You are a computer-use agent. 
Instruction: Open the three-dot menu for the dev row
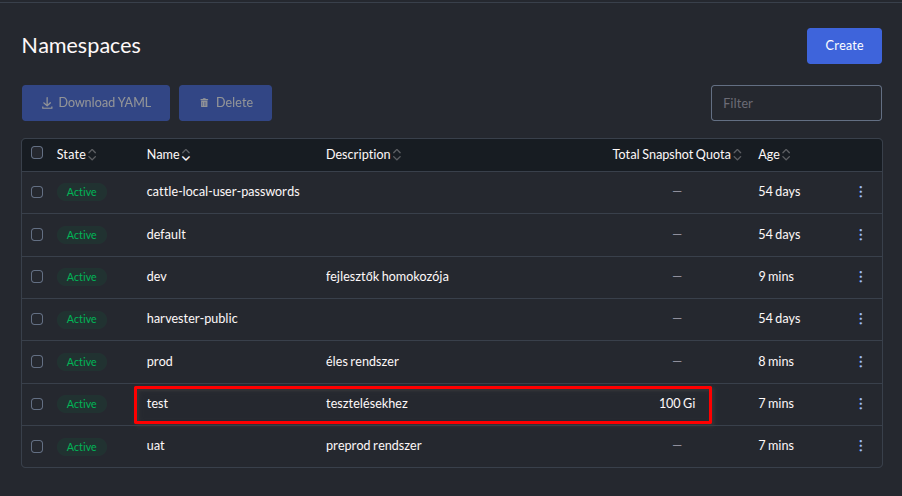coord(860,277)
